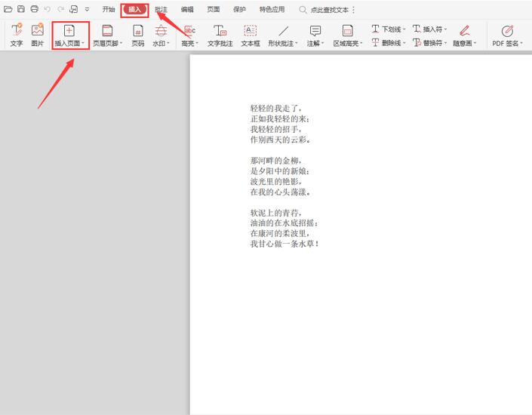The height and width of the screenshot is (415, 532).
Task: Click the 图片 insert image tool
Action: (37, 35)
